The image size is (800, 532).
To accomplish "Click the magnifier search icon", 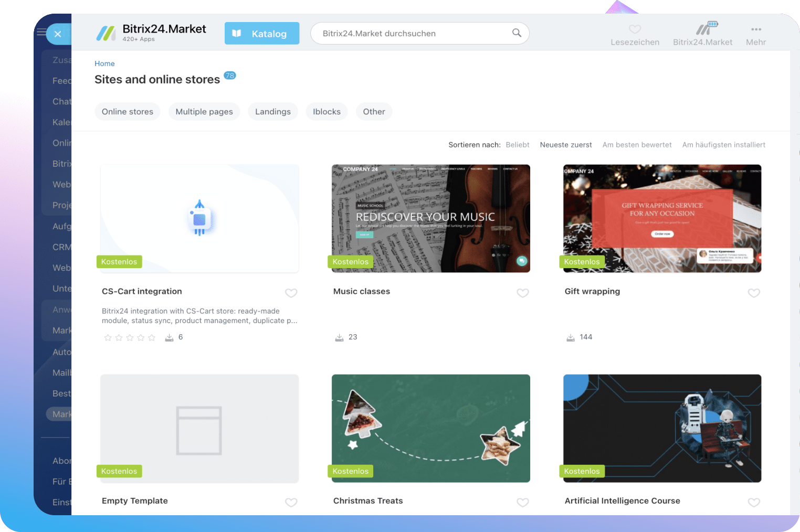I will click(x=517, y=33).
